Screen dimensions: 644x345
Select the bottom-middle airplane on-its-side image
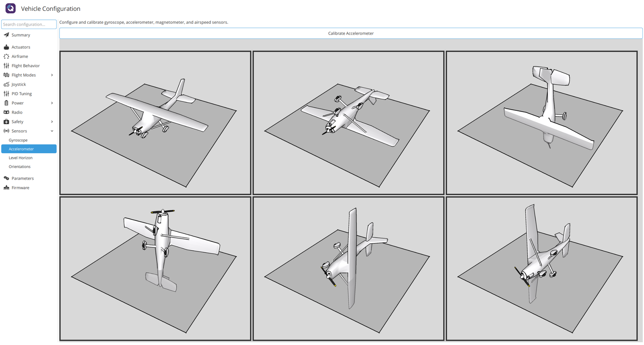[x=349, y=269]
